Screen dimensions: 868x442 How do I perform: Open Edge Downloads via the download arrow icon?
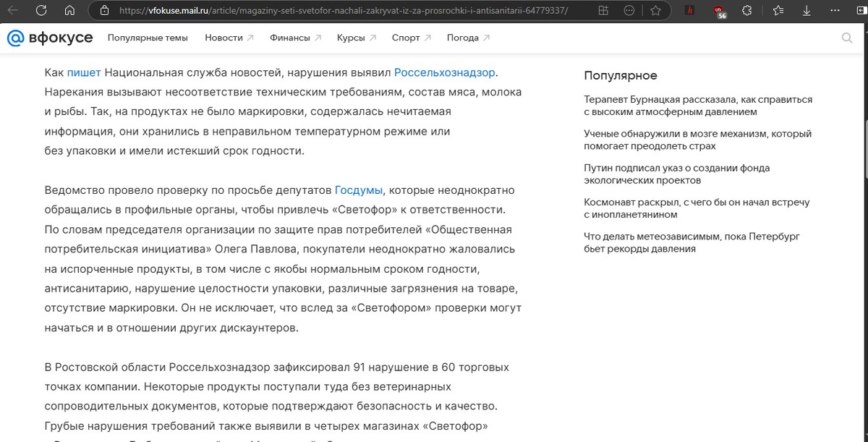coord(806,10)
